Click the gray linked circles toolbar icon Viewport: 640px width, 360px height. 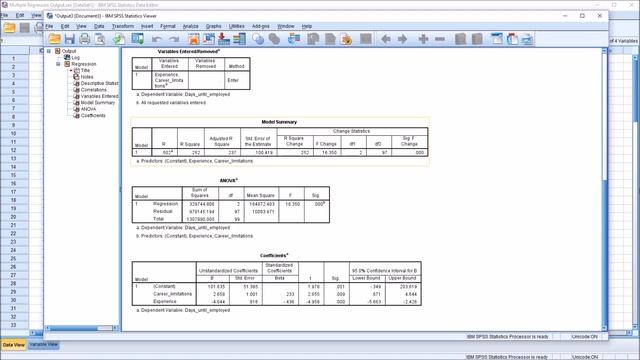[274, 39]
